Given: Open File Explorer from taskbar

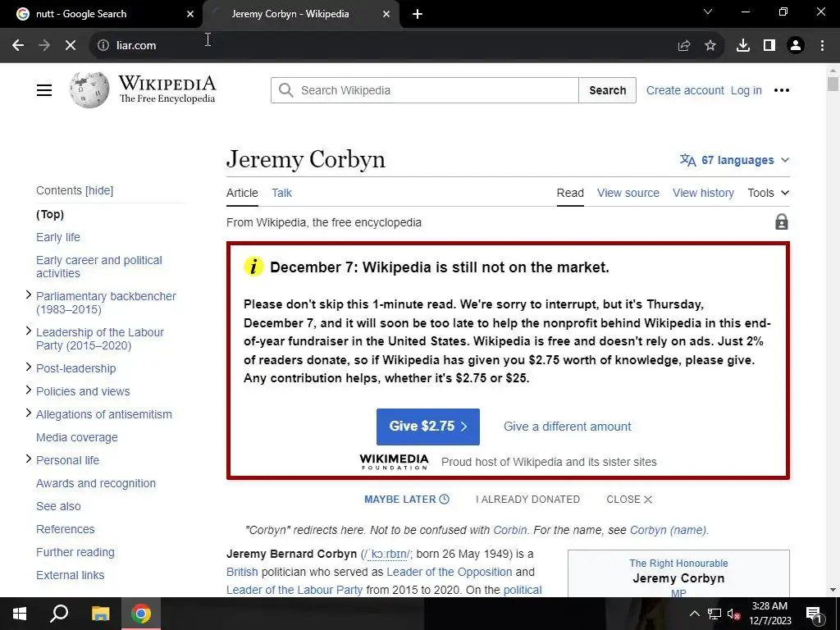Looking at the screenshot, I should 100,614.
